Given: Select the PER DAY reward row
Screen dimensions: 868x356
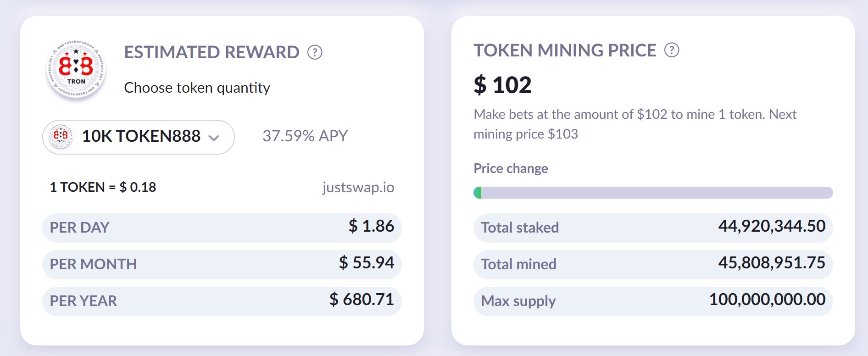Looking at the screenshot, I should [222, 228].
